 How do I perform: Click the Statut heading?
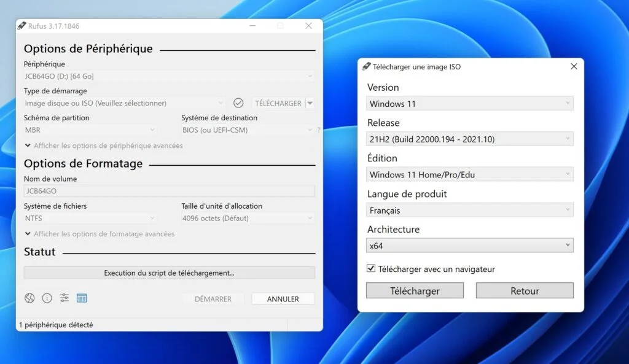40,252
